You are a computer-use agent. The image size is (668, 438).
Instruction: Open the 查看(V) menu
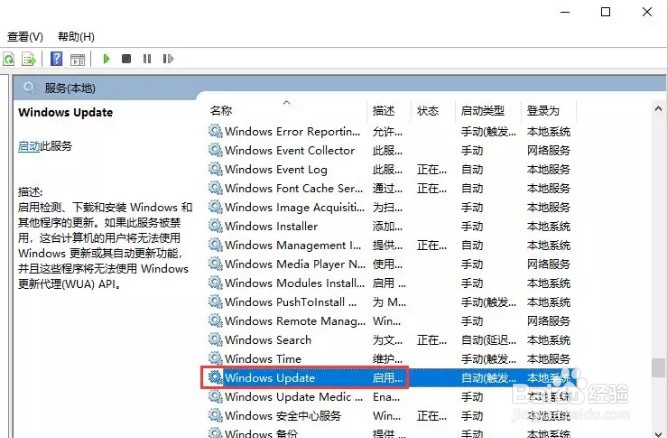(25, 37)
